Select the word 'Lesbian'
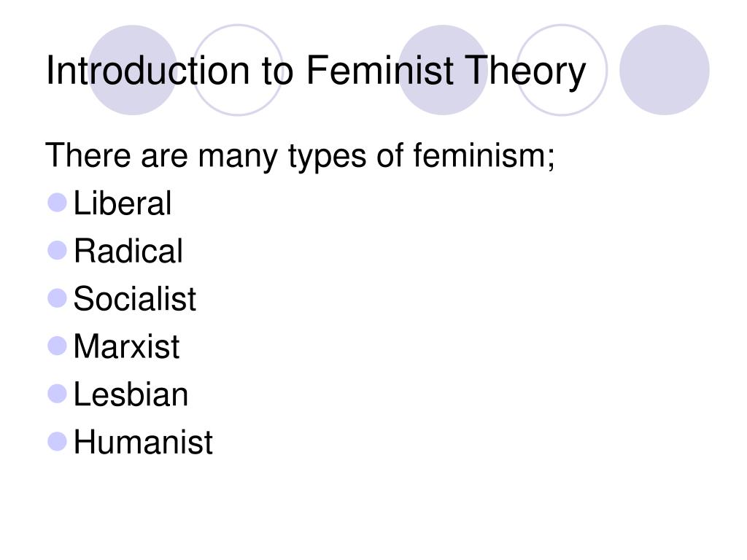 pyautogui.click(x=131, y=394)
